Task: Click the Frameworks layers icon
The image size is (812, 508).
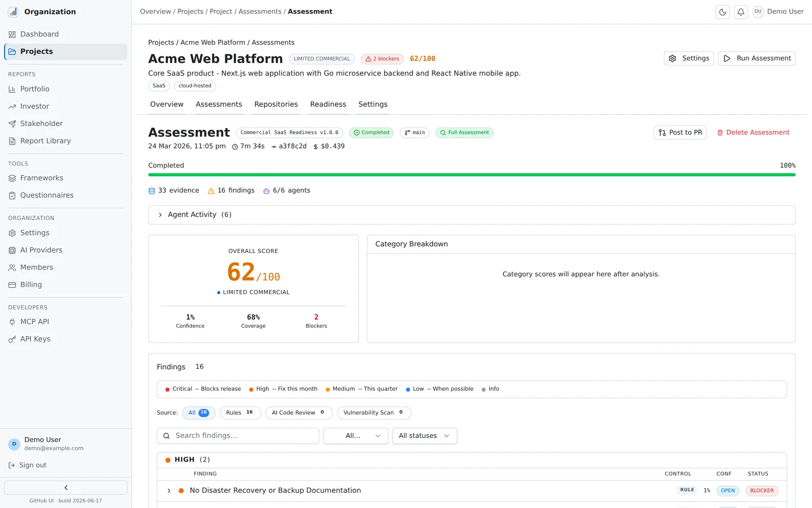Action: tap(12, 178)
